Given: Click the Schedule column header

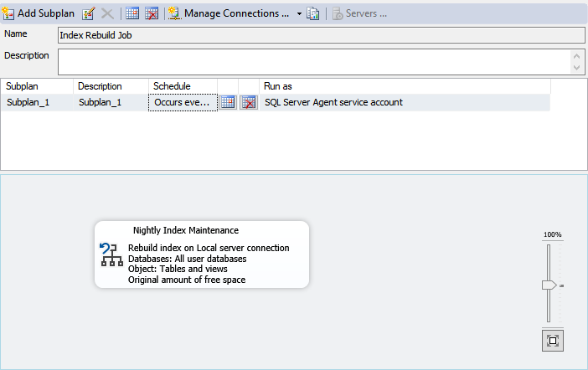Looking at the screenshot, I should coord(183,86).
